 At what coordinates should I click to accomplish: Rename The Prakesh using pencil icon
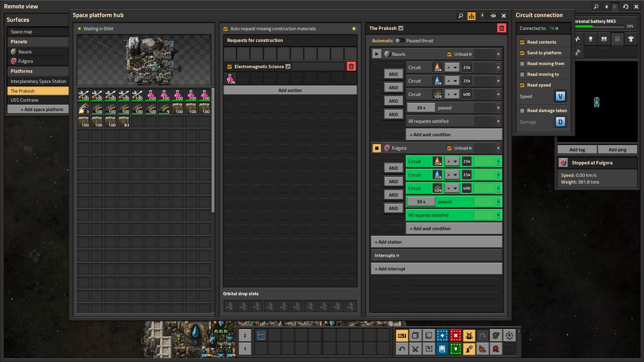[401, 29]
